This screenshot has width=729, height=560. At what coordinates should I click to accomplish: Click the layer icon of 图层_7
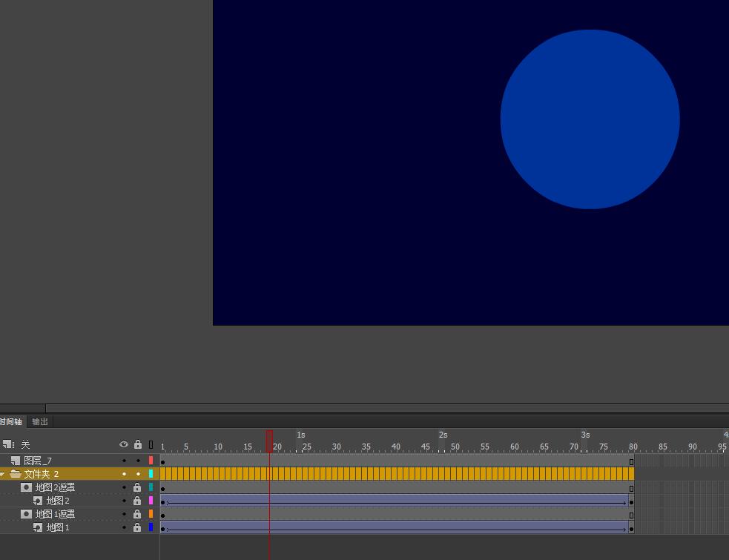tap(16, 461)
